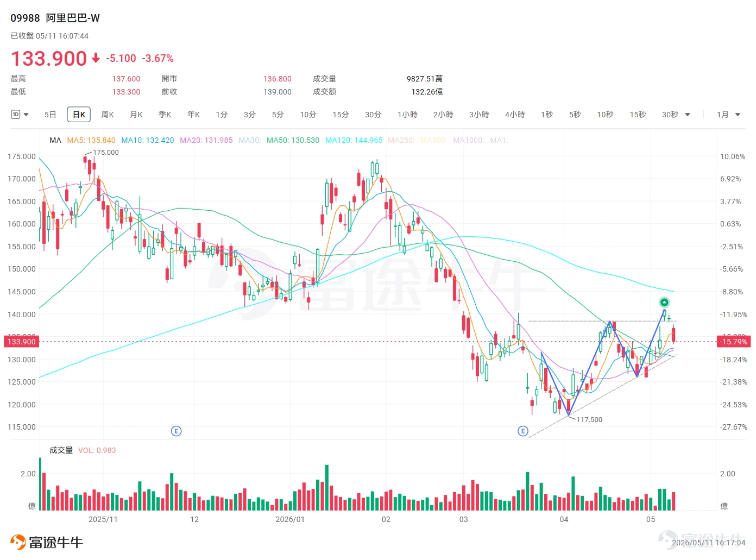
Task: Open the 年K yearly chart
Action: [x=194, y=115]
